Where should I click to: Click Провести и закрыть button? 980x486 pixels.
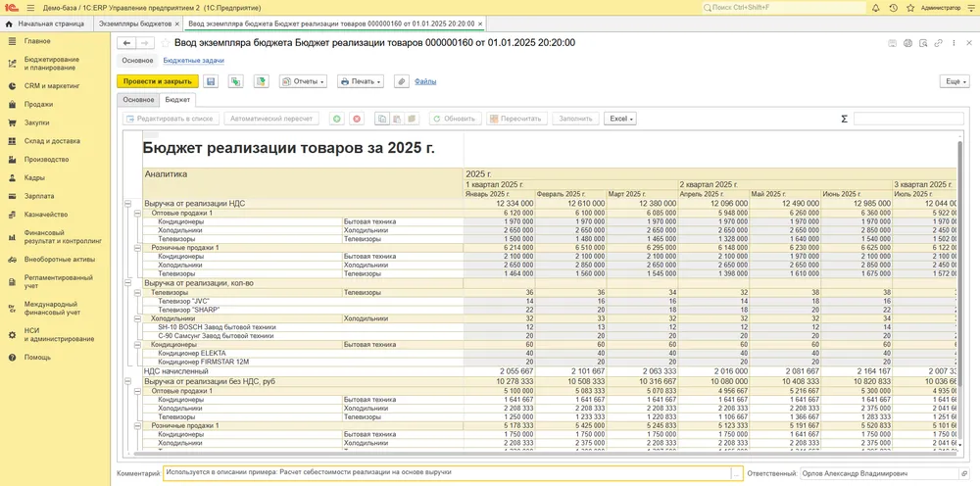tap(158, 81)
